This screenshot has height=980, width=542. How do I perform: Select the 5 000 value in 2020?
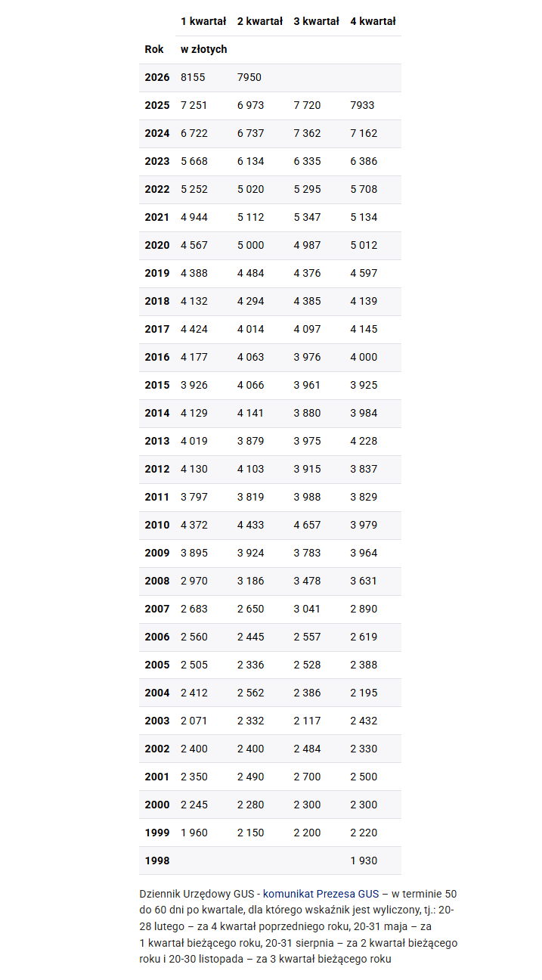point(251,245)
